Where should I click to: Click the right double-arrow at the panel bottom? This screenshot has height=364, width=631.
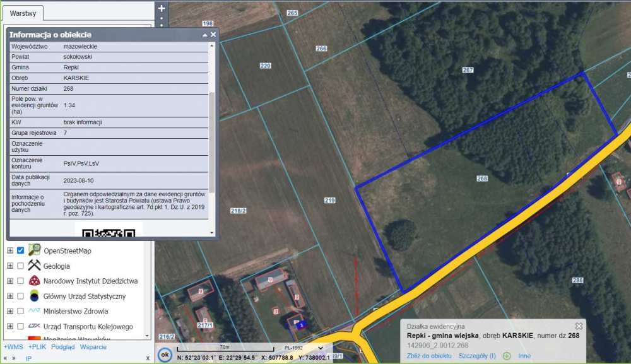pos(14,358)
